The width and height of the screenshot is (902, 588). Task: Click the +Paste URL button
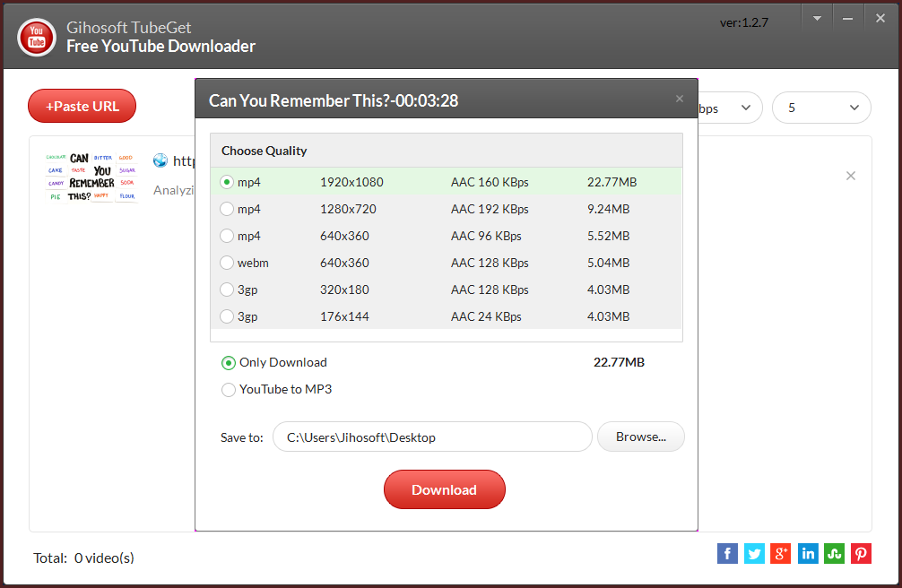(x=82, y=106)
